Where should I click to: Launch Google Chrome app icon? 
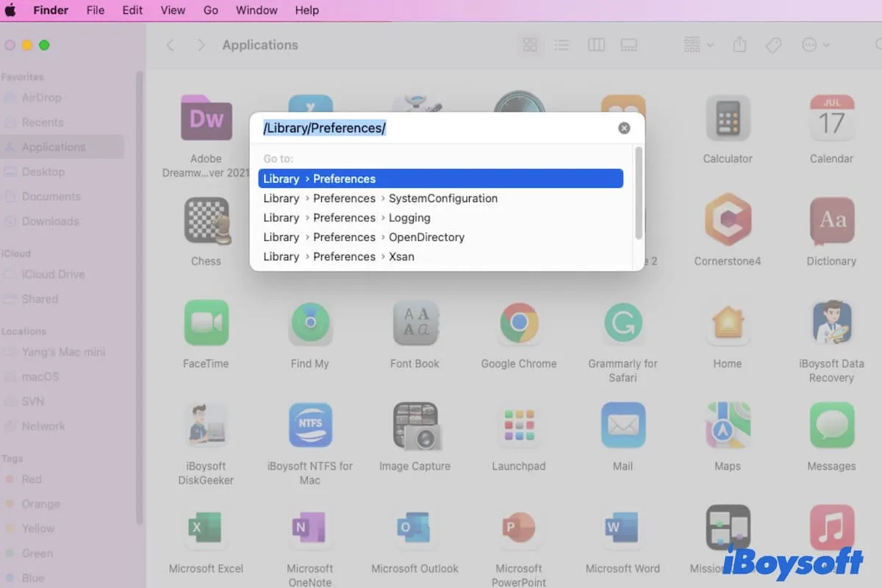click(519, 323)
